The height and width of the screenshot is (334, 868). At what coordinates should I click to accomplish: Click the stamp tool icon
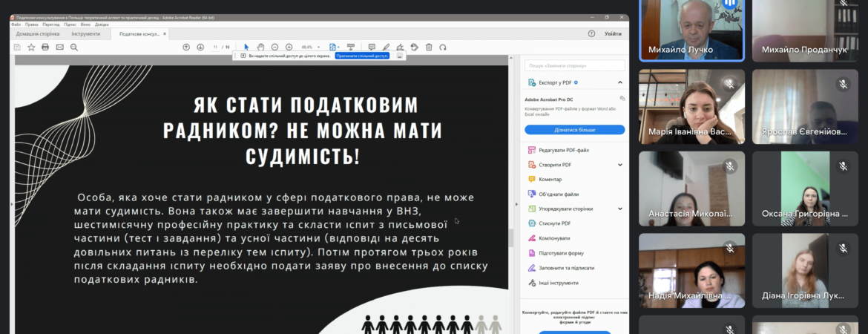pos(414,47)
